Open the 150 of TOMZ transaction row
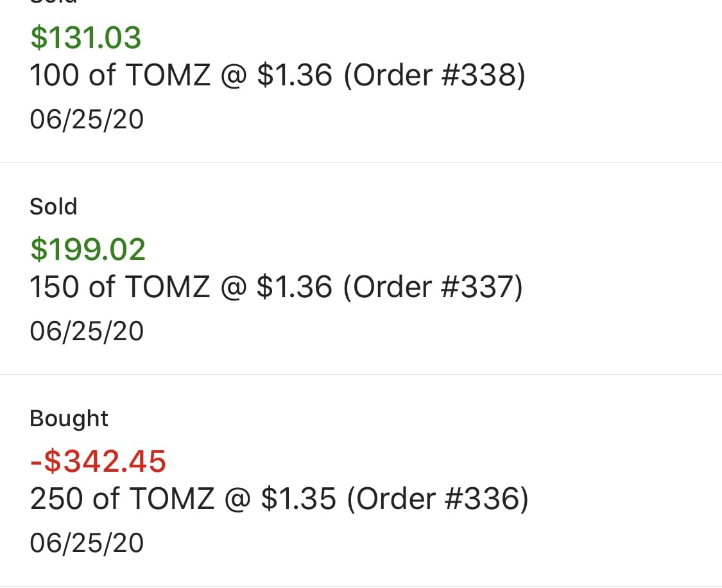The image size is (722, 588). [x=276, y=287]
